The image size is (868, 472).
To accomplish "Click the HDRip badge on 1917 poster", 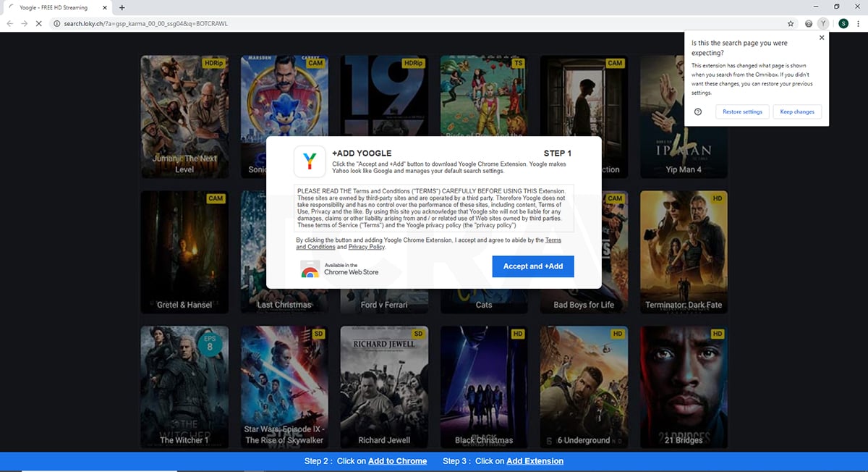I will (x=413, y=63).
